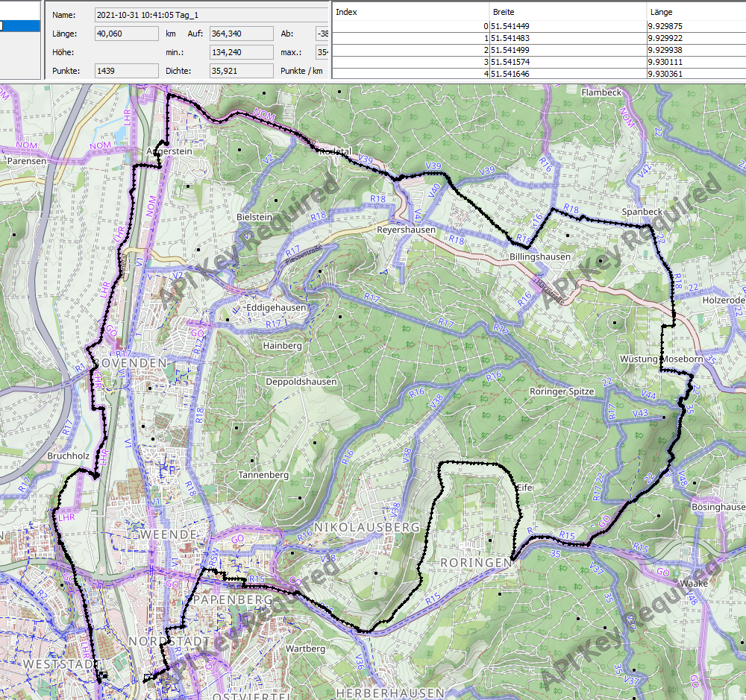Image resolution: width=746 pixels, height=700 pixels.
Task: Click the Ab descent value field
Action: tap(322, 34)
